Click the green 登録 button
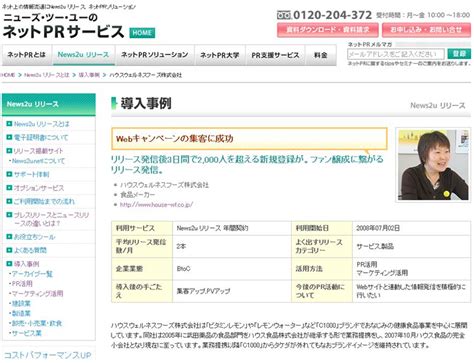The height and width of the screenshot is (363, 474). click(x=459, y=54)
